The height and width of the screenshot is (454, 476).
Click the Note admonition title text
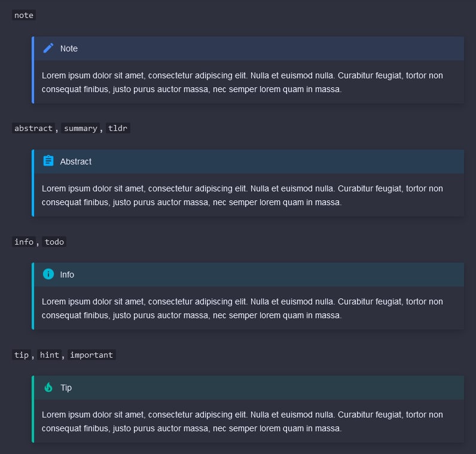tap(69, 48)
